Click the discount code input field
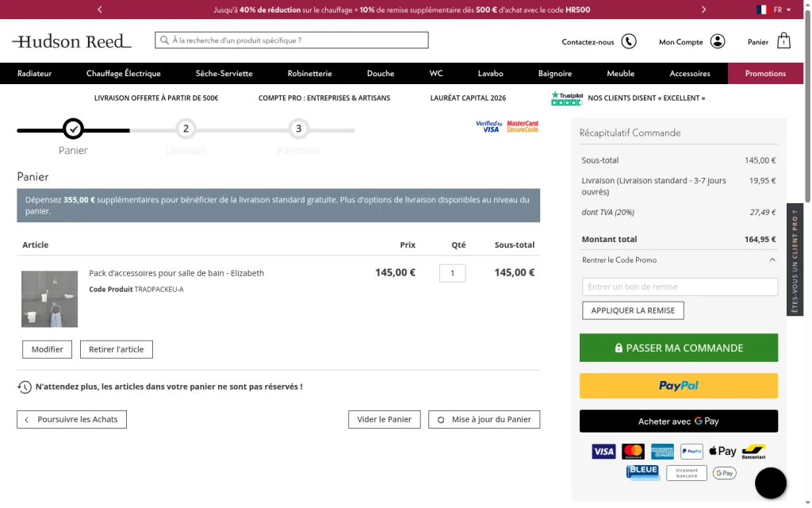This screenshot has width=812, height=508. click(x=680, y=287)
